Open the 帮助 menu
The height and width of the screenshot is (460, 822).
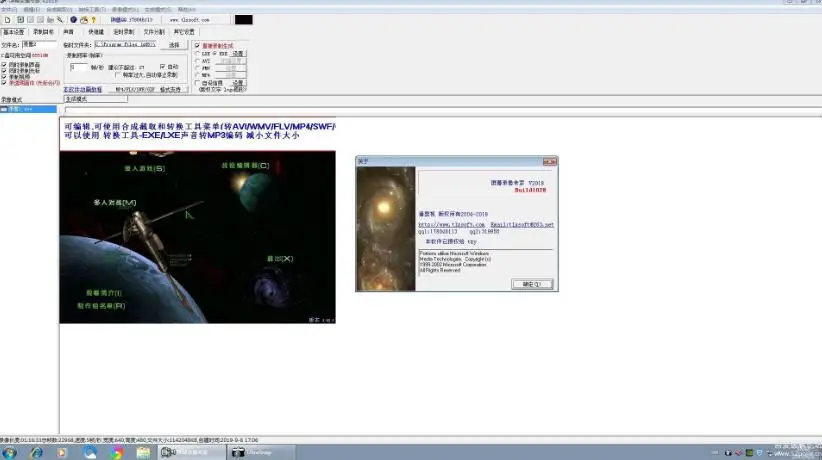point(186,9)
